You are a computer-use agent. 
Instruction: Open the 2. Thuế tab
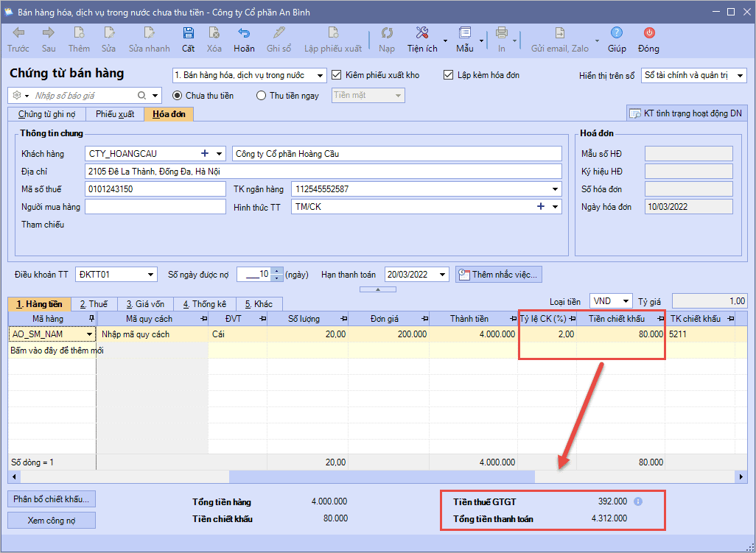[94, 304]
